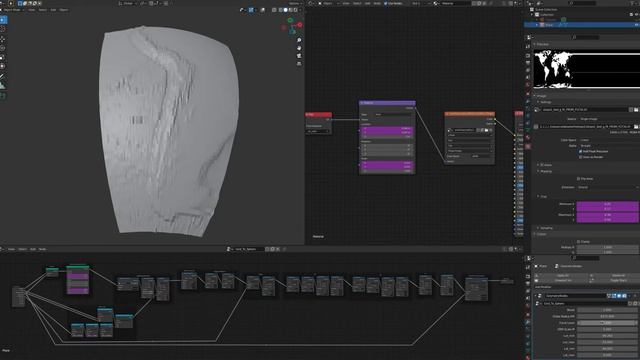Toggle View as Render checkbox

[580, 157]
